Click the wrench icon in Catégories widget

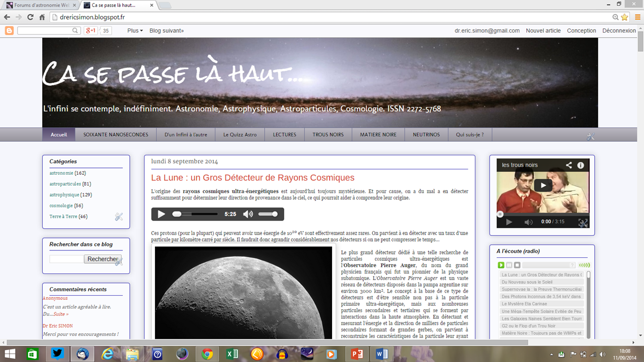pos(119,217)
